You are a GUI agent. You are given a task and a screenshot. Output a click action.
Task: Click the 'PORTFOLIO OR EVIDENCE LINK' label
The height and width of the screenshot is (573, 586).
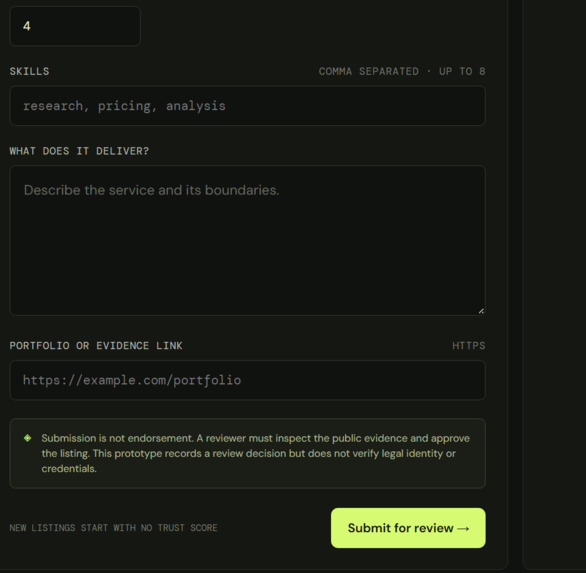(96, 346)
